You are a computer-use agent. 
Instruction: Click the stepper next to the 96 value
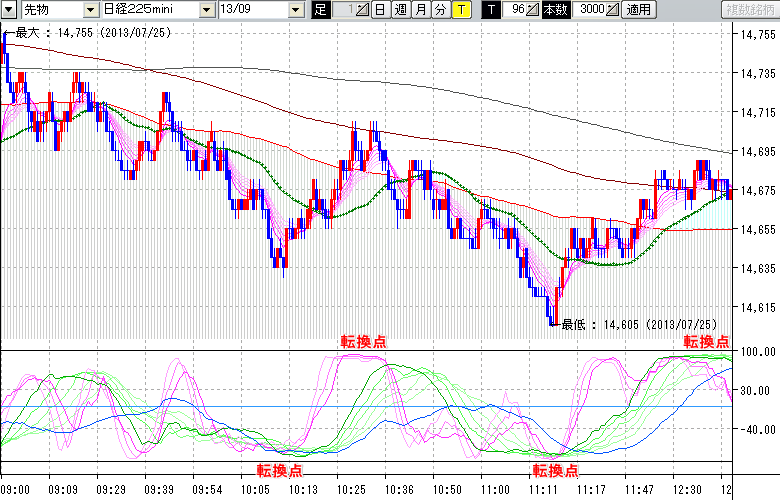[x=533, y=10]
